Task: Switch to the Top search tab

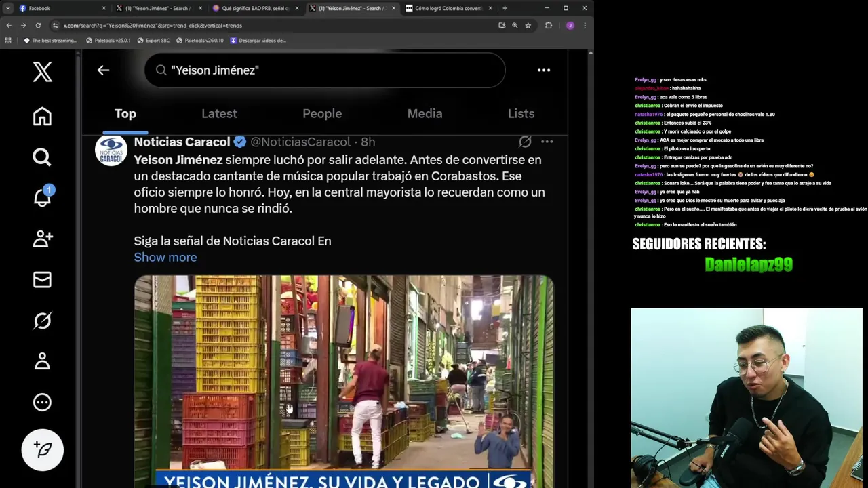Action: click(x=125, y=113)
